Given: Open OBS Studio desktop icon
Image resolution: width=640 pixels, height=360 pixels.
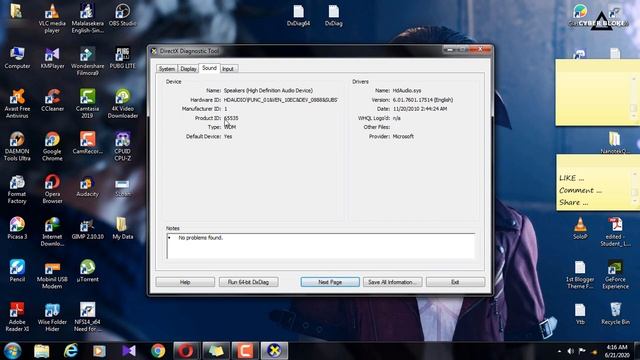Looking at the screenshot, I should click(122, 16).
